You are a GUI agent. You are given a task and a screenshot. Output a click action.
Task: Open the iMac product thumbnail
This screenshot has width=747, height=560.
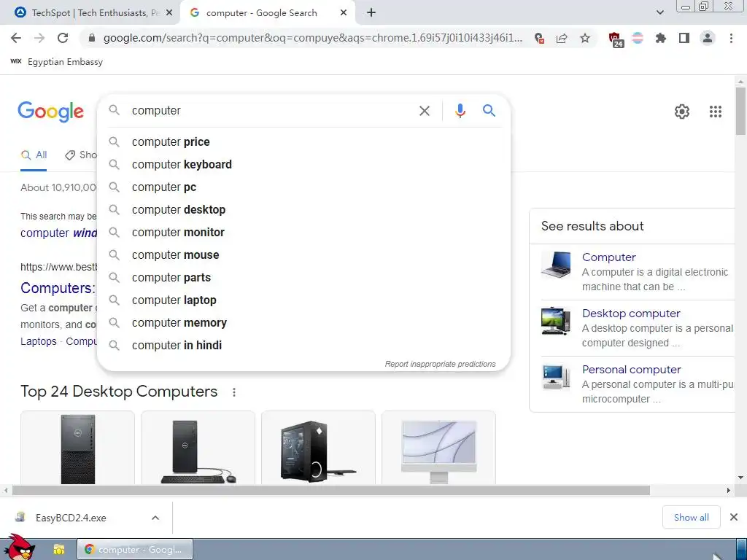pos(438,448)
